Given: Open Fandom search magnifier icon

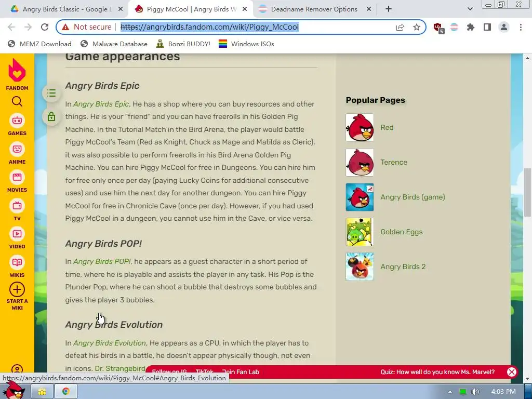Looking at the screenshot, I should pyautogui.click(x=17, y=101).
